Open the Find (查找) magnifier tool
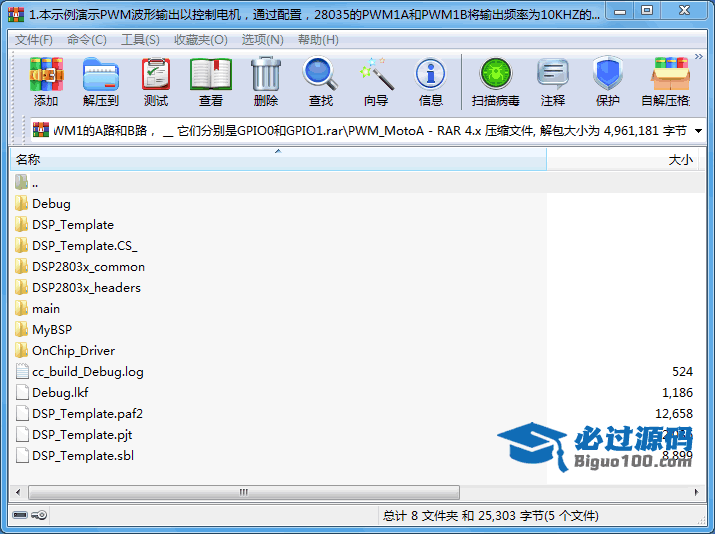Image resolution: width=715 pixels, height=534 pixels. (321, 81)
